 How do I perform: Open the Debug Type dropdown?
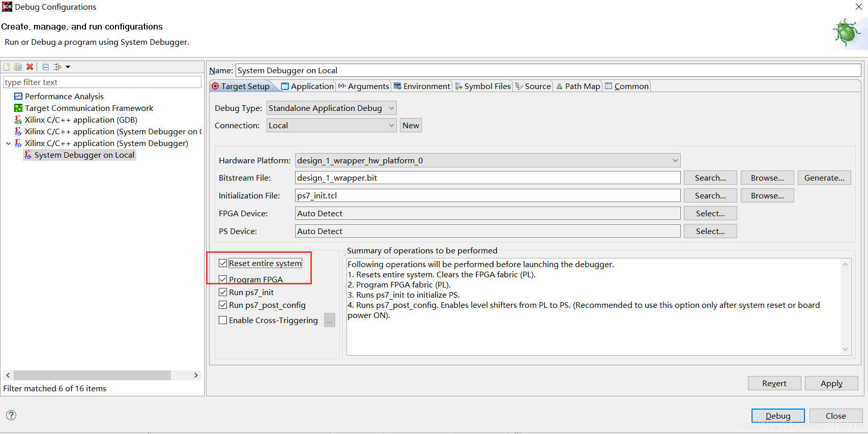tap(331, 108)
